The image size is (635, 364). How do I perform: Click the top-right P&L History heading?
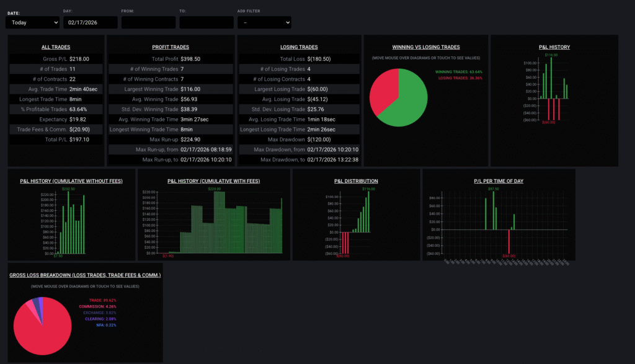[x=554, y=47]
